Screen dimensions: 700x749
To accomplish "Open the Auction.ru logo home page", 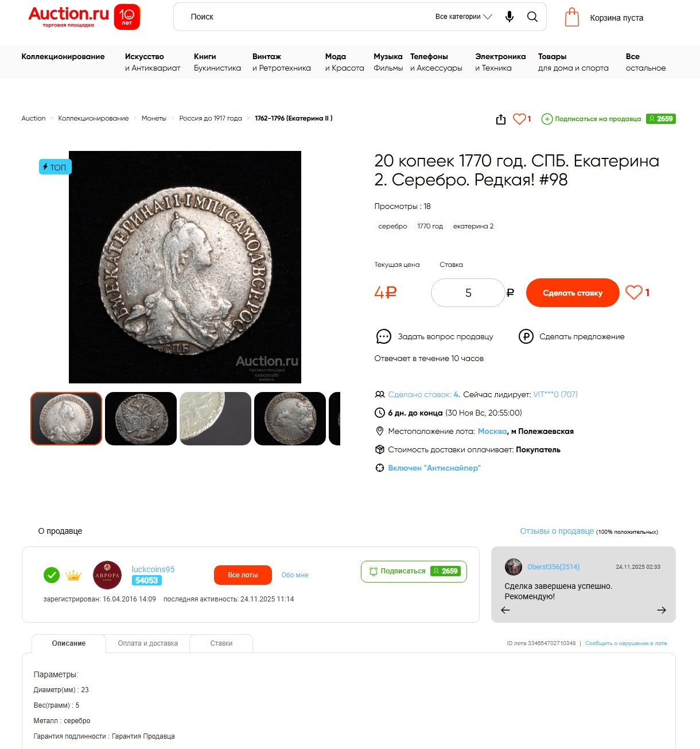I will 84,17.
